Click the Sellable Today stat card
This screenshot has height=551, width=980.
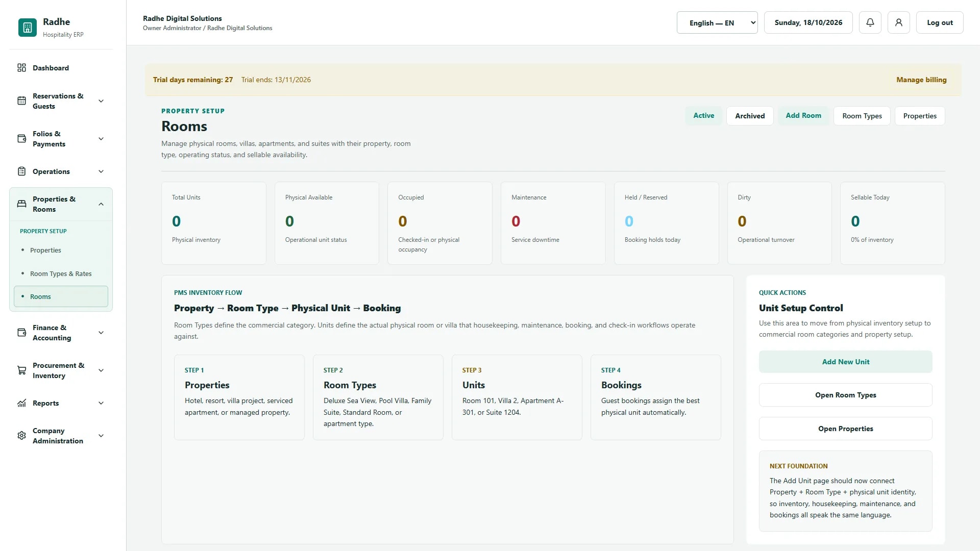pyautogui.click(x=892, y=223)
